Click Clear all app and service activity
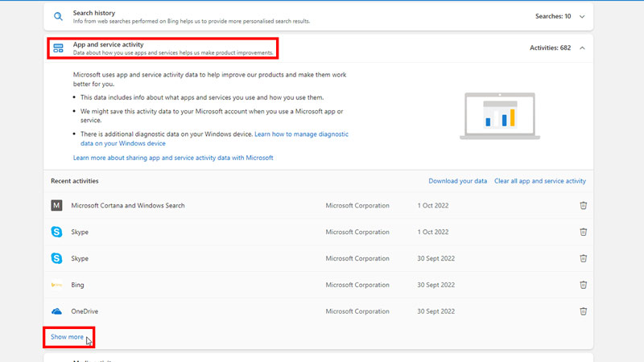 click(x=540, y=181)
